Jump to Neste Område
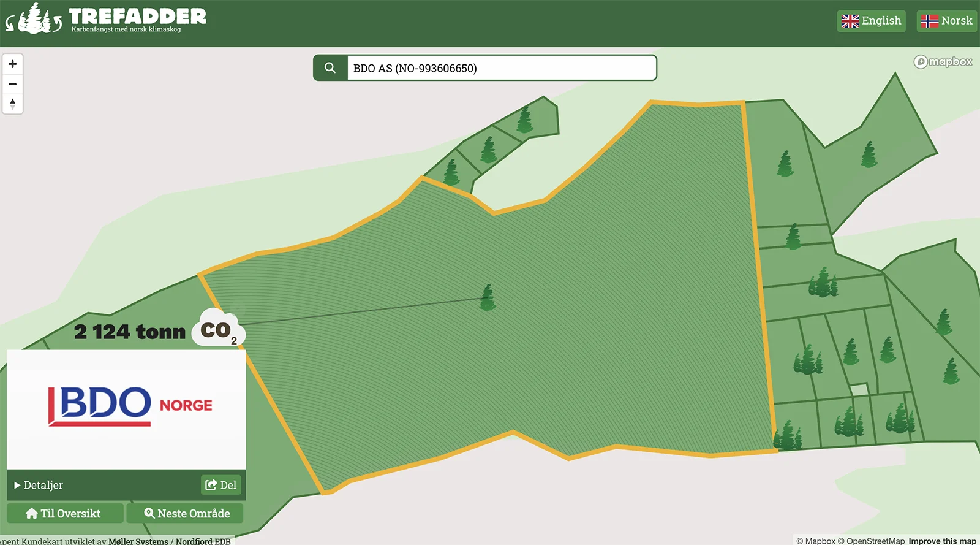The height and width of the screenshot is (545, 980). 186,514
